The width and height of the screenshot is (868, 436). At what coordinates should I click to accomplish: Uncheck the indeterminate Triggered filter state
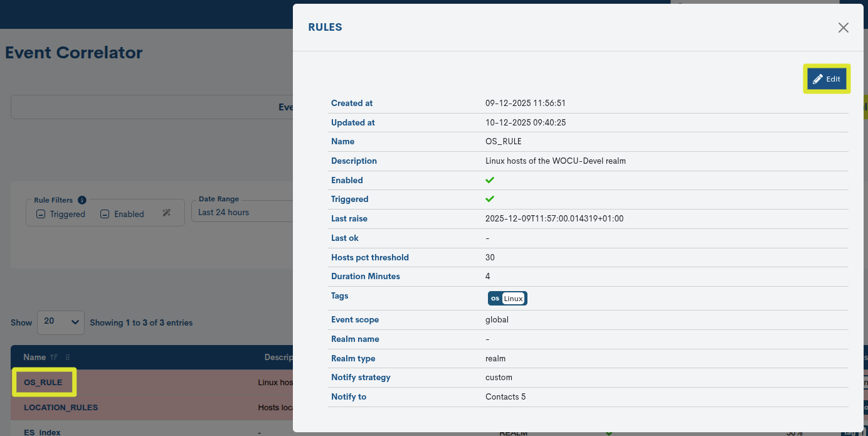pyautogui.click(x=40, y=213)
